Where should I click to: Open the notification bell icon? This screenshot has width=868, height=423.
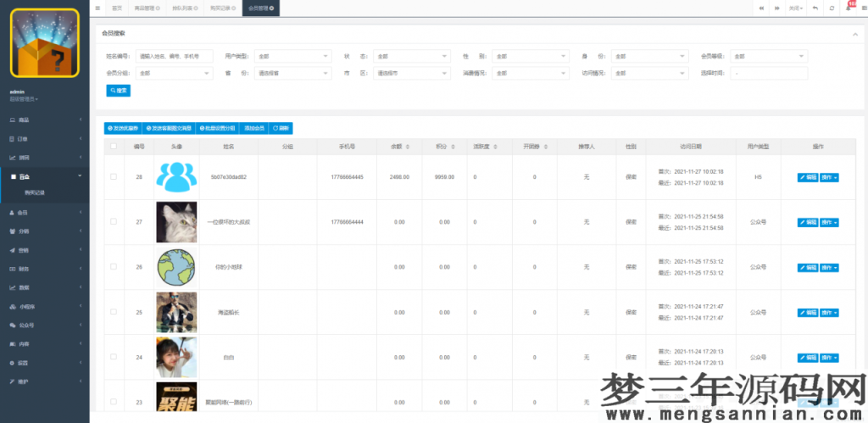click(x=849, y=8)
